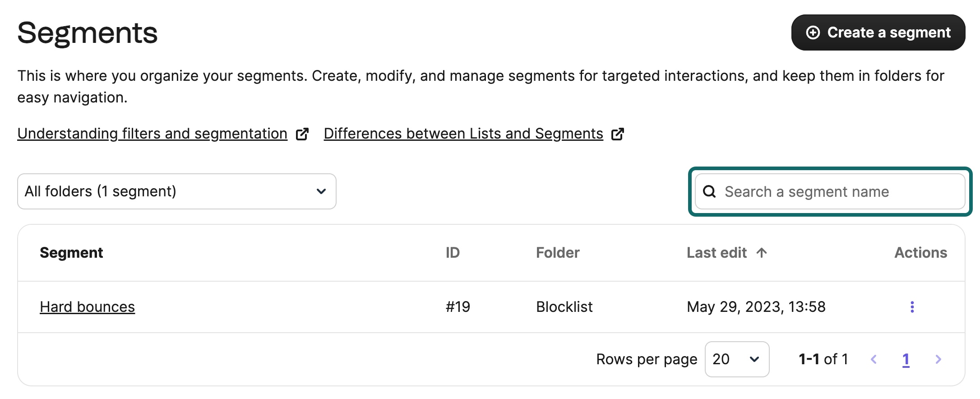Image resolution: width=980 pixels, height=399 pixels.
Task: Open Understanding filters and segmentation link
Action: point(152,134)
